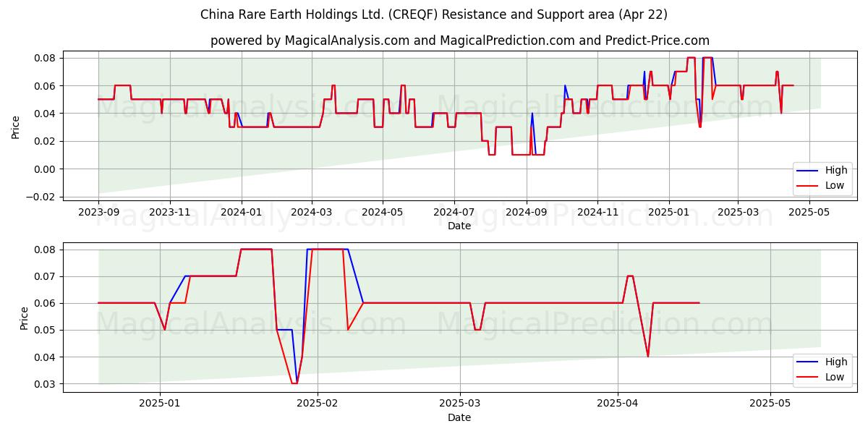Click the 'powered by MagicalAnalysis.com' subtitle
Image resolution: width=868 pixels, height=434 pixels.
pos(460,41)
